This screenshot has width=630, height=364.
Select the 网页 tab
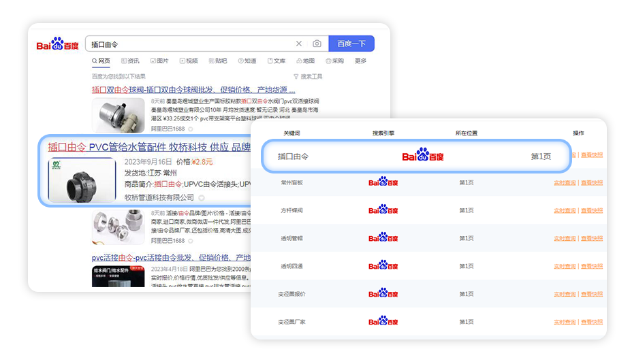pyautogui.click(x=101, y=61)
